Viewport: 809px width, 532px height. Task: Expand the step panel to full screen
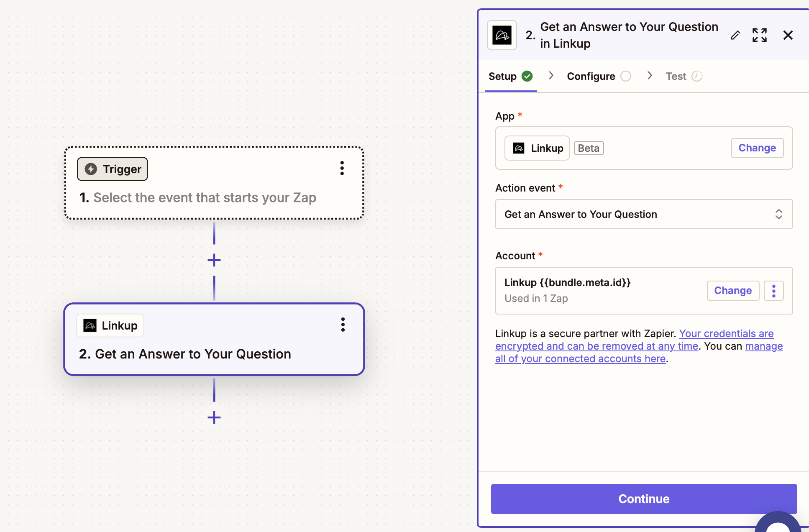point(759,36)
